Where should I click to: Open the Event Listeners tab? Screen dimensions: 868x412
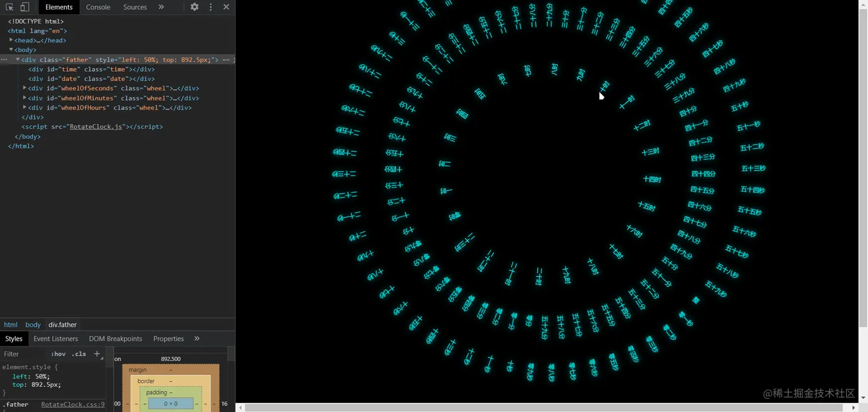[56, 339]
